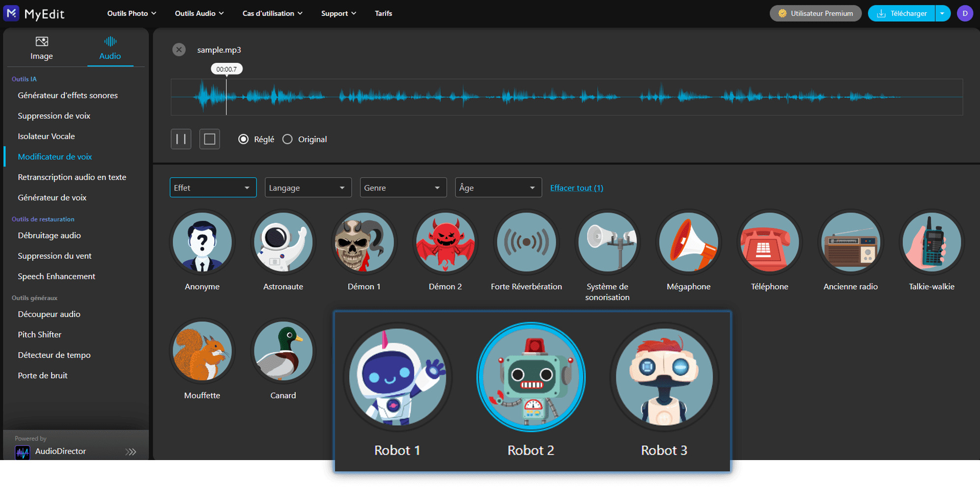Viewport: 980px width, 492px height.
Task: Select the Anonyme voice effect
Action: [x=202, y=242]
